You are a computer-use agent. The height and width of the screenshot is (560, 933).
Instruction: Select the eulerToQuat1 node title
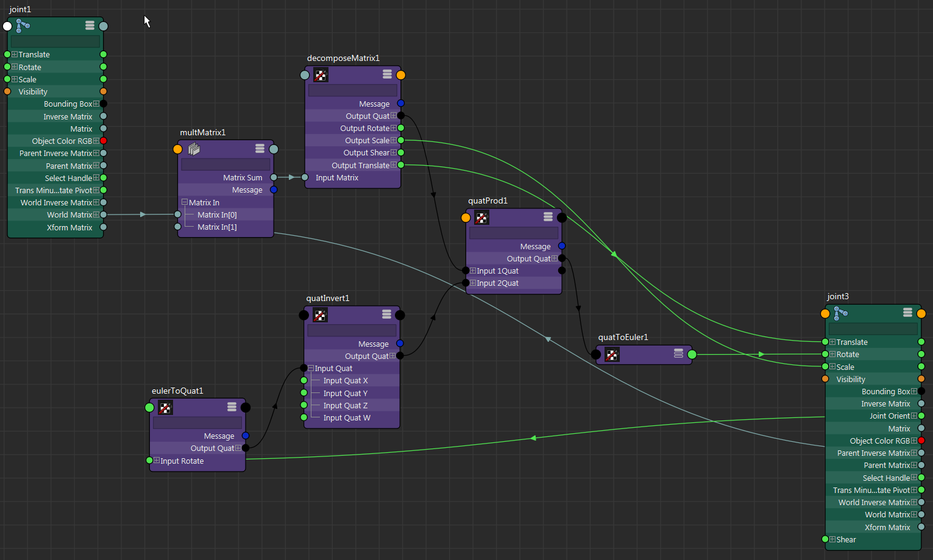pos(177,391)
